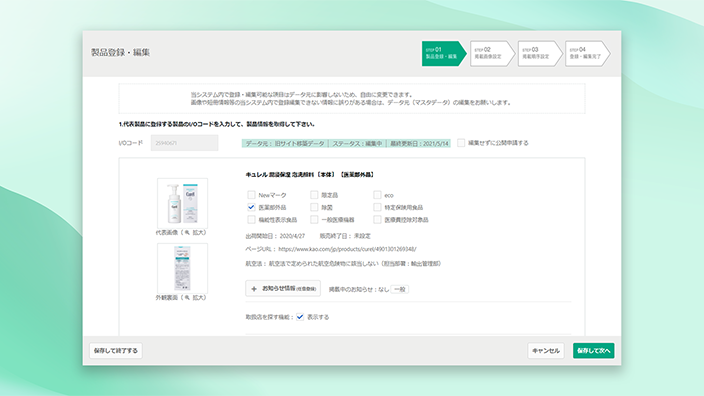This screenshot has height=396, width=704.
Task: Check the 機能性表示食品 checkbox
Action: click(x=251, y=220)
